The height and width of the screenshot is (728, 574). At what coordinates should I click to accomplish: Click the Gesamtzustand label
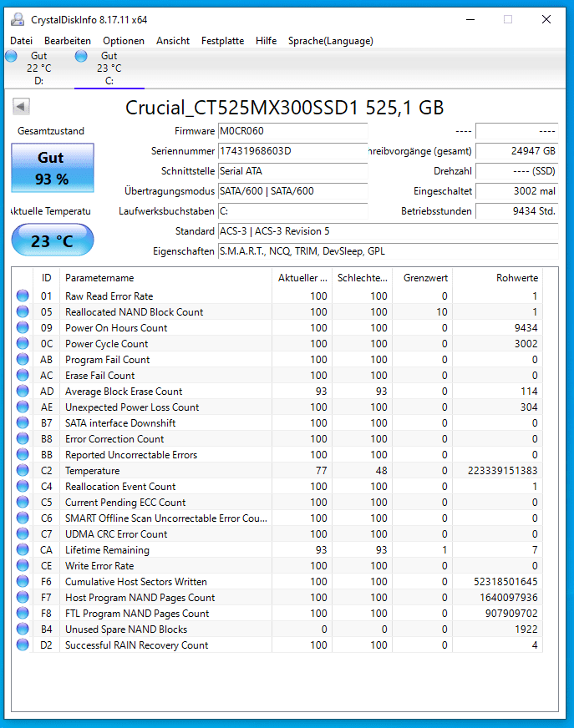tap(51, 131)
